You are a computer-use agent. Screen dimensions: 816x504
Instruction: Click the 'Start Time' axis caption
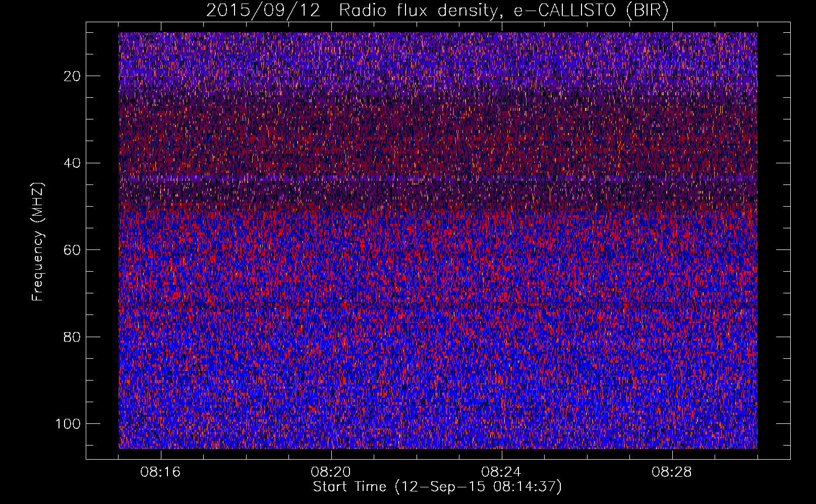437,487
